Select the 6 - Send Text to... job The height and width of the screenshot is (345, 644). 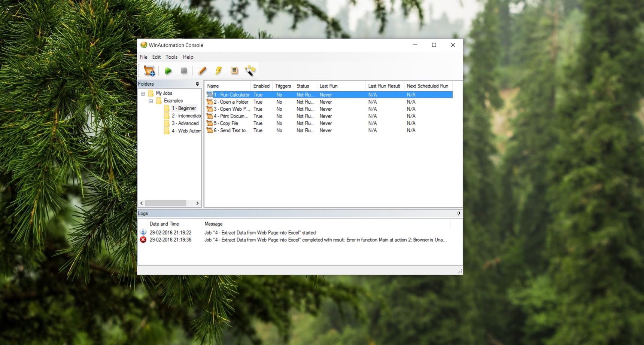click(329, 130)
